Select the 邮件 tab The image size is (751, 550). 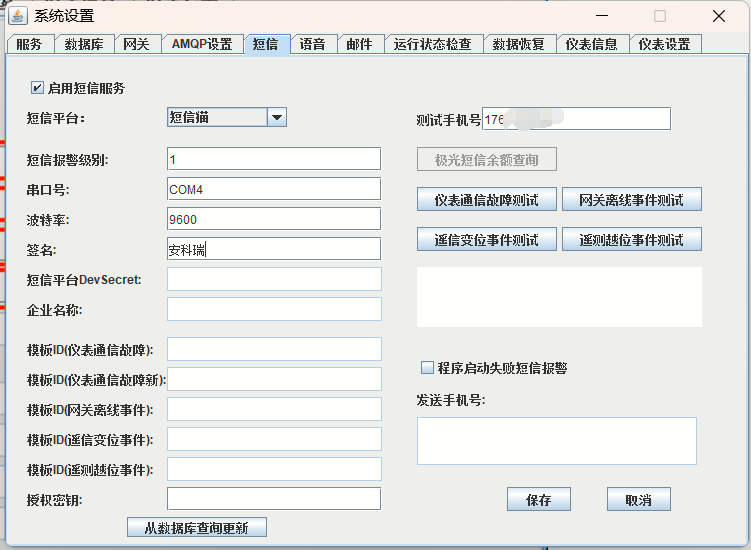[x=359, y=44]
